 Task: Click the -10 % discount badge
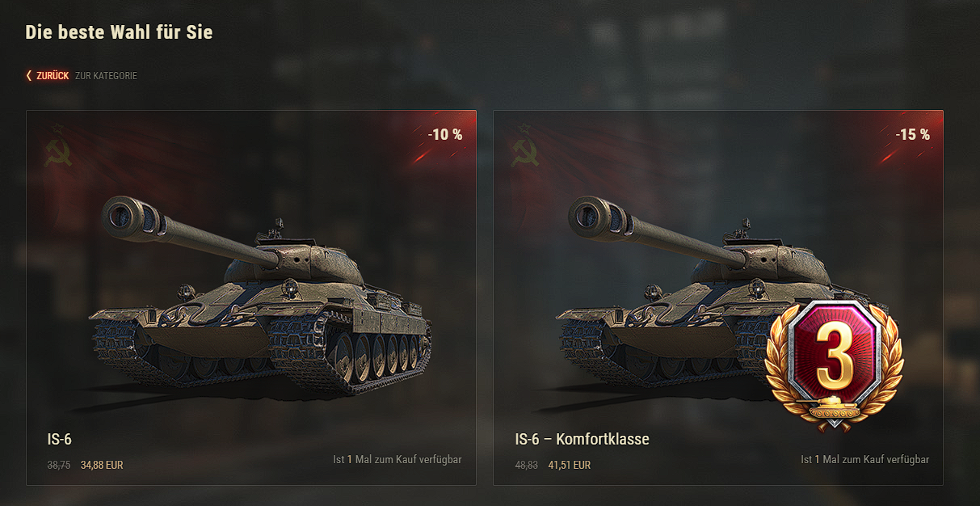click(445, 134)
